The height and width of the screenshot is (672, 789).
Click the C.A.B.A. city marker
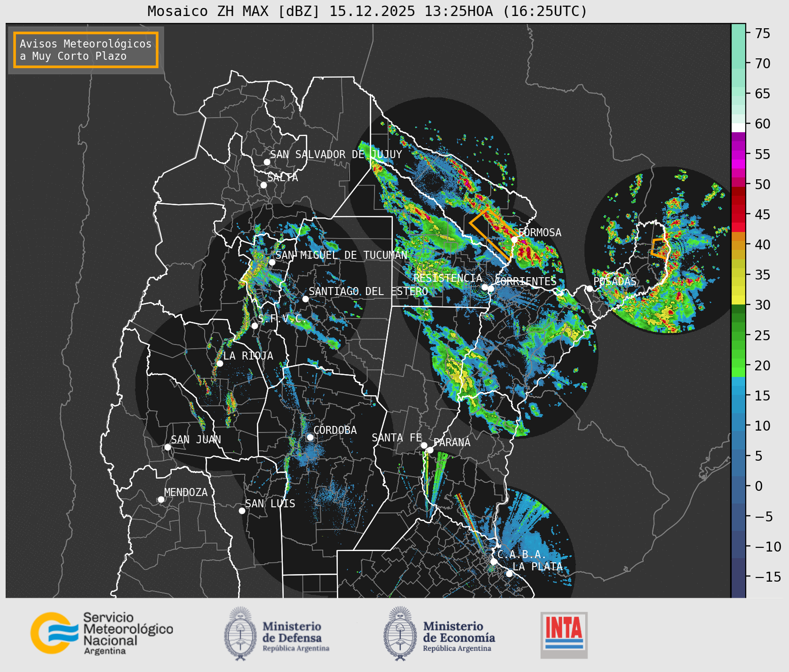click(x=494, y=561)
